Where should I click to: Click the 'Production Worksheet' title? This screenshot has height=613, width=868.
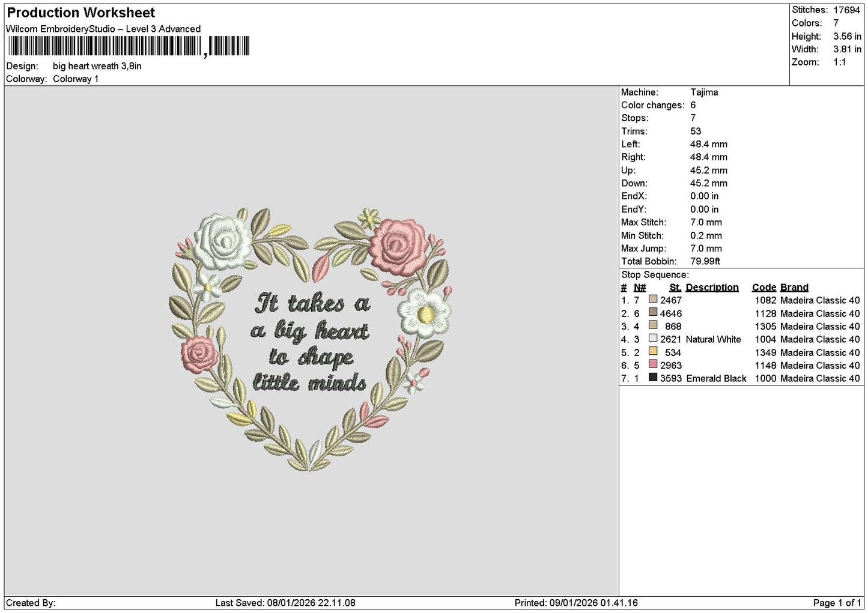[81, 13]
